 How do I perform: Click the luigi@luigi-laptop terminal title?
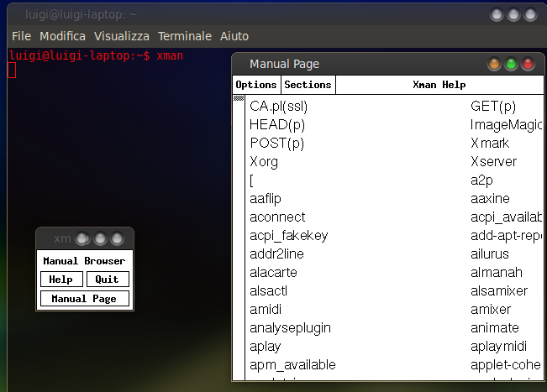tap(82, 14)
